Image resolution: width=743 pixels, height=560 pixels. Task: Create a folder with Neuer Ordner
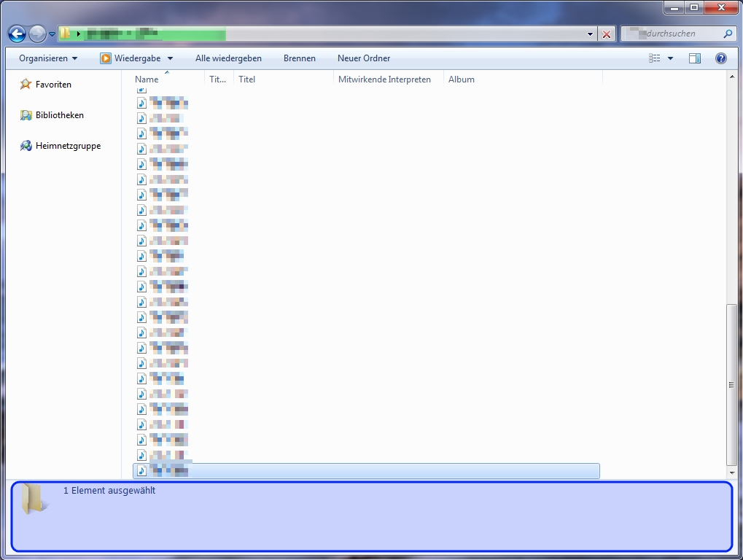[364, 58]
